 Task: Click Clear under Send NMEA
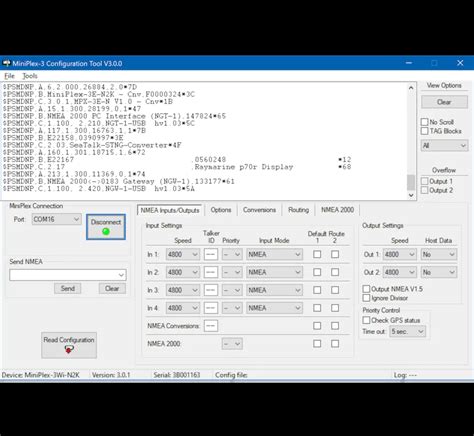pyautogui.click(x=112, y=288)
